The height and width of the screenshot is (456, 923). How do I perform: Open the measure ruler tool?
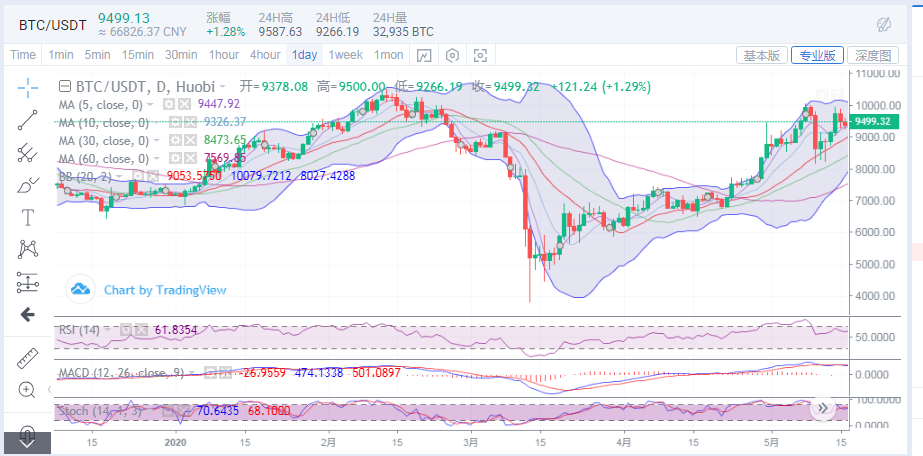coord(27,357)
